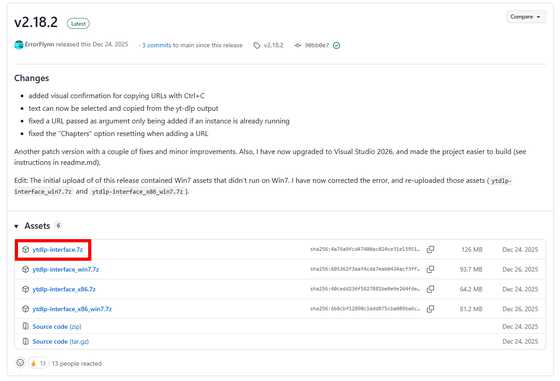
Task: Open ErrorFlynn avatar image
Action: [19, 45]
